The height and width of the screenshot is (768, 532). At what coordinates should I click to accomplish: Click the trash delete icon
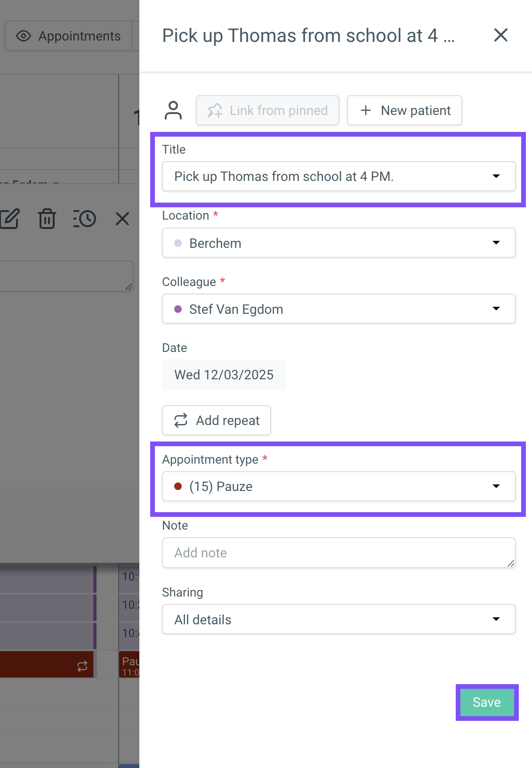47,219
